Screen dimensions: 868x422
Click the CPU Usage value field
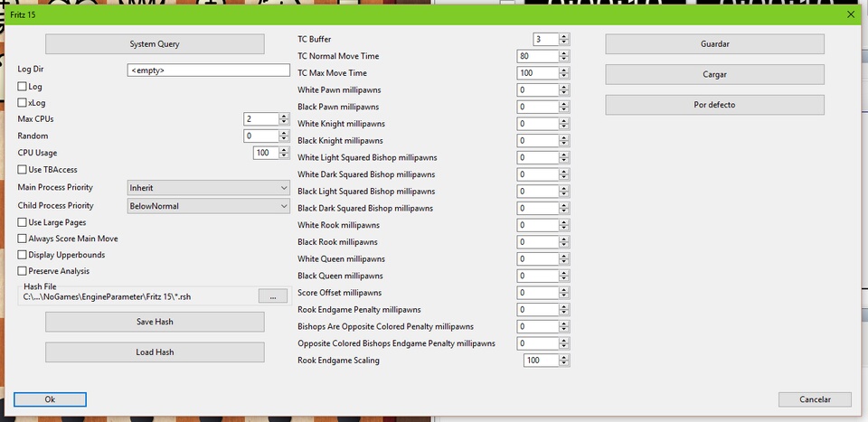pyautogui.click(x=266, y=153)
